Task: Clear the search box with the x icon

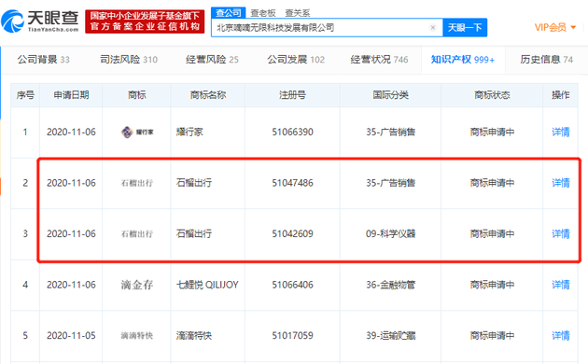Action: (433, 27)
